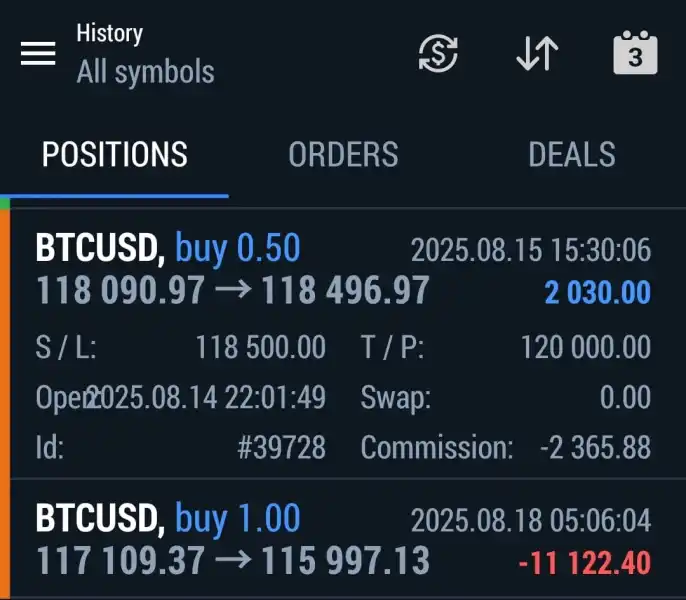
Task: Switch to the ORDERS tab
Action: click(x=343, y=154)
